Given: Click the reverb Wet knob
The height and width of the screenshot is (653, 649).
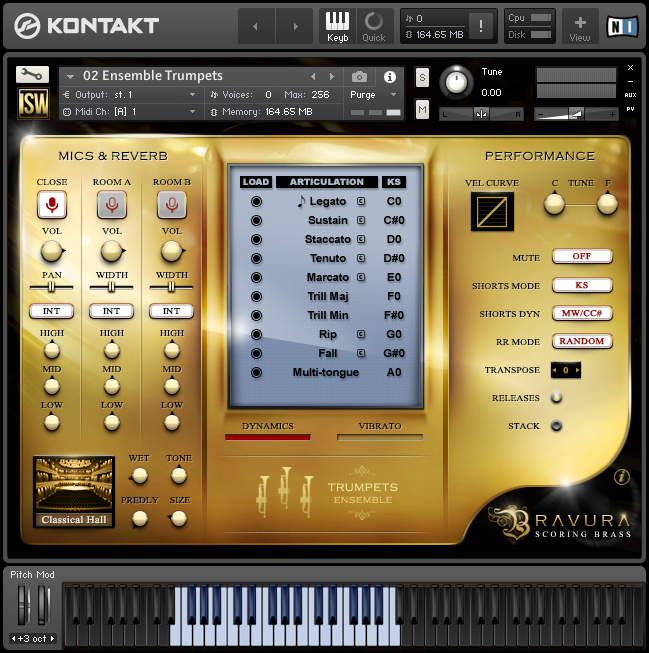Looking at the screenshot, I should (x=139, y=476).
